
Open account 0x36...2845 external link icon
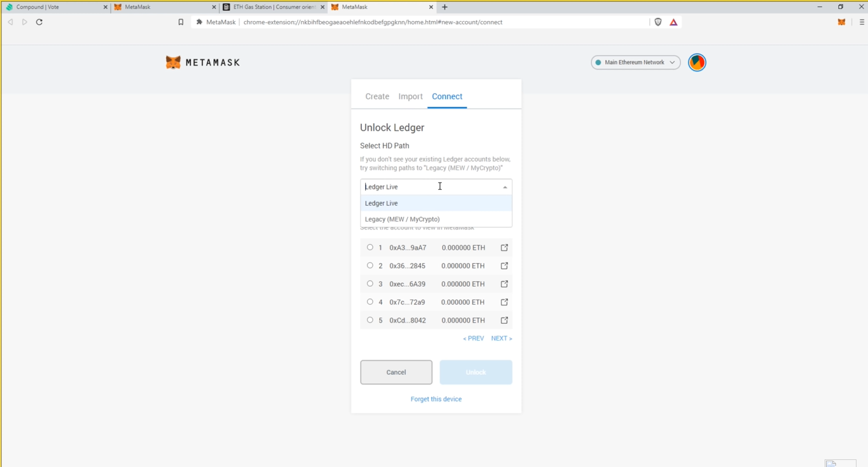[504, 266]
